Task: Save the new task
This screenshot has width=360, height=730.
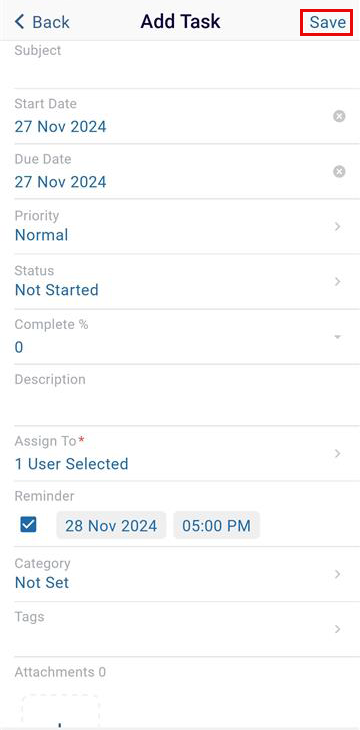Action: (x=328, y=22)
